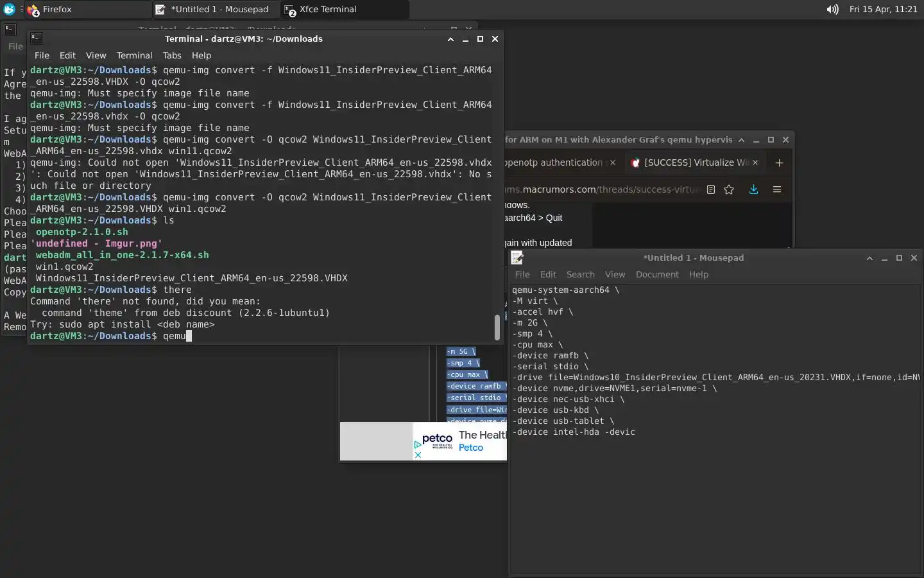
Task: Open the Firefox hamburger application menu
Action: pos(776,189)
